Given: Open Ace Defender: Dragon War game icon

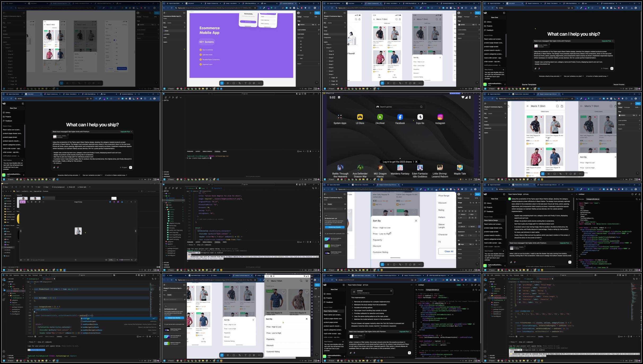Looking at the screenshot, I should click(x=360, y=168).
